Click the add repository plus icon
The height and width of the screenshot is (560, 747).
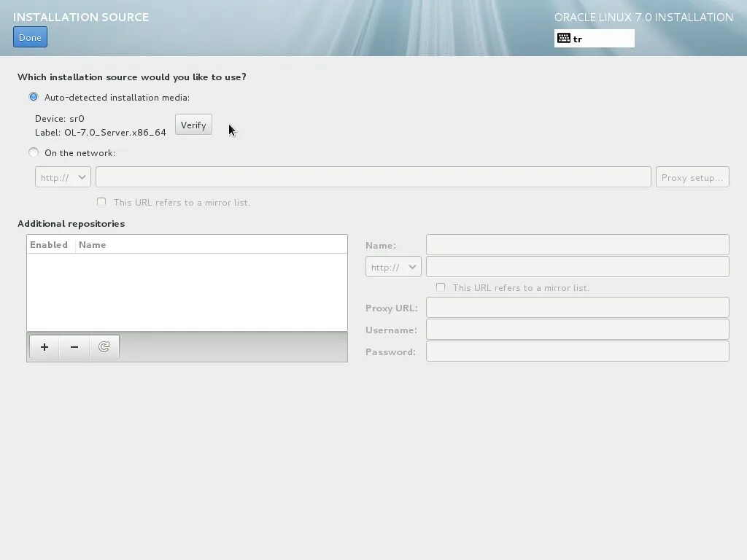[44, 346]
